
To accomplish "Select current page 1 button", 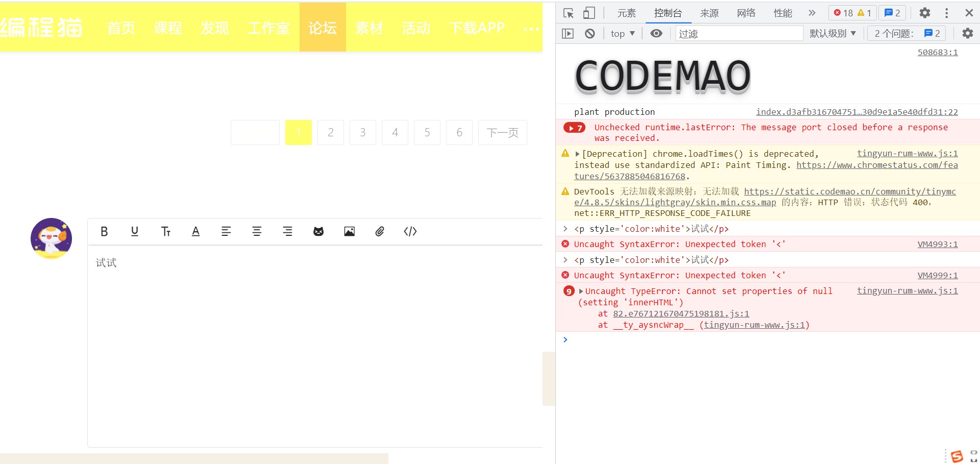I will click(299, 133).
